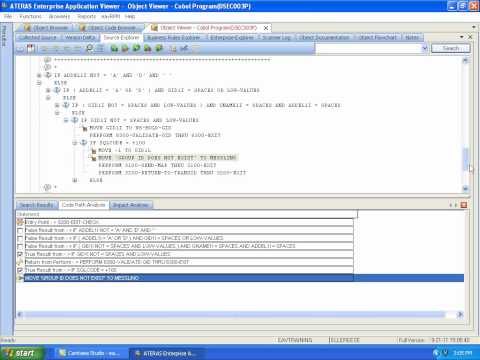The width and height of the screenshot is (480, 360).
Task: Open the tab list dropdown at the top right
Action: click(474, 27)
